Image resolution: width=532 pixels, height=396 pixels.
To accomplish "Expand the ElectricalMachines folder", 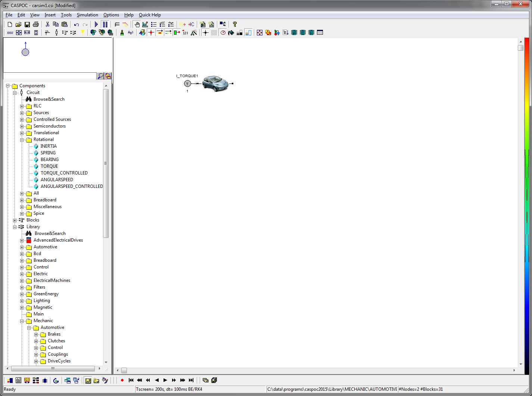I will click(x=22, y=281).
